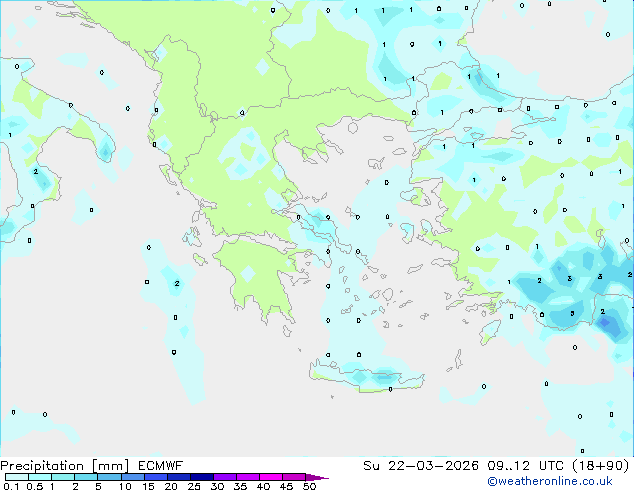Click the date Su 22-03-2026 text
This screenshot has height=490, width=634.
pos(421,466)
